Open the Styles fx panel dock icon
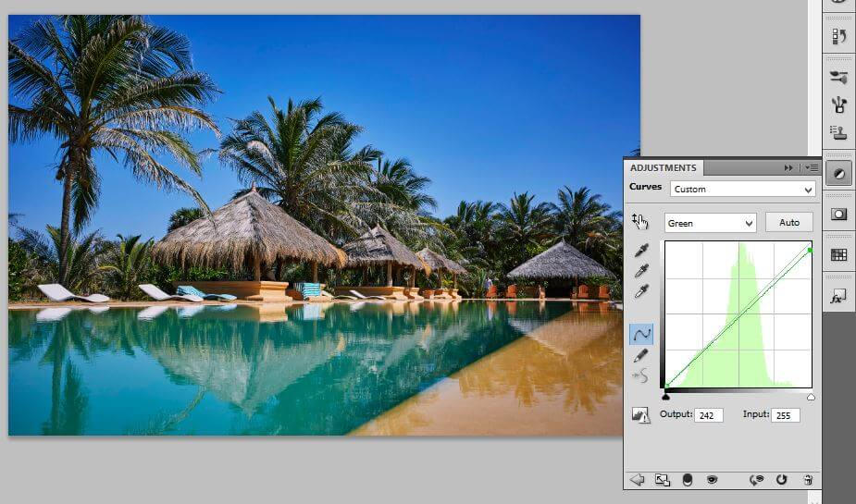 coord(839,297)
